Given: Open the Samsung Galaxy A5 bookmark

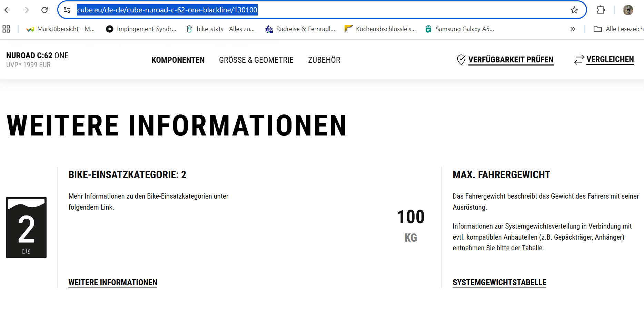Looking at the screenshot, I should coord(460,29).
